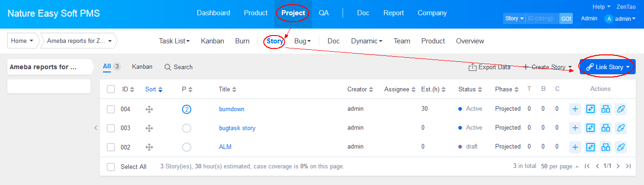644x185 pixels.
Task: Open the Kanban view tab next to All
Action: (142, 67)
